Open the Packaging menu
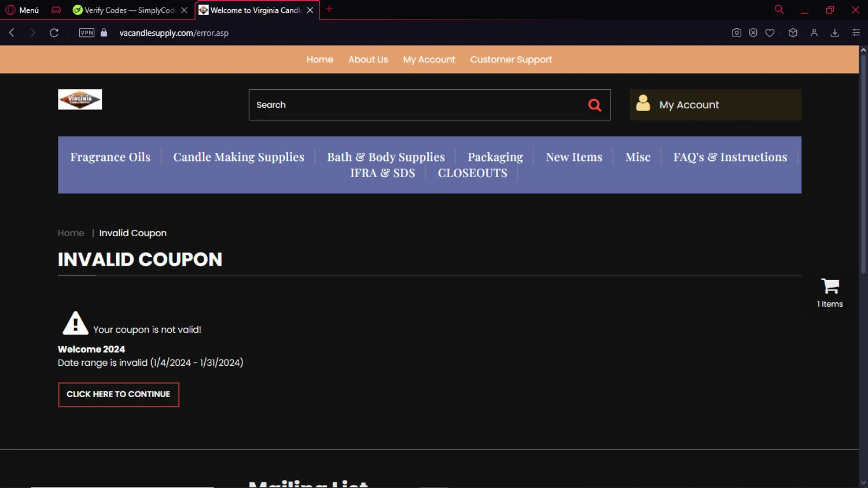This screenshot has width=868, height=488. (495, 157)
